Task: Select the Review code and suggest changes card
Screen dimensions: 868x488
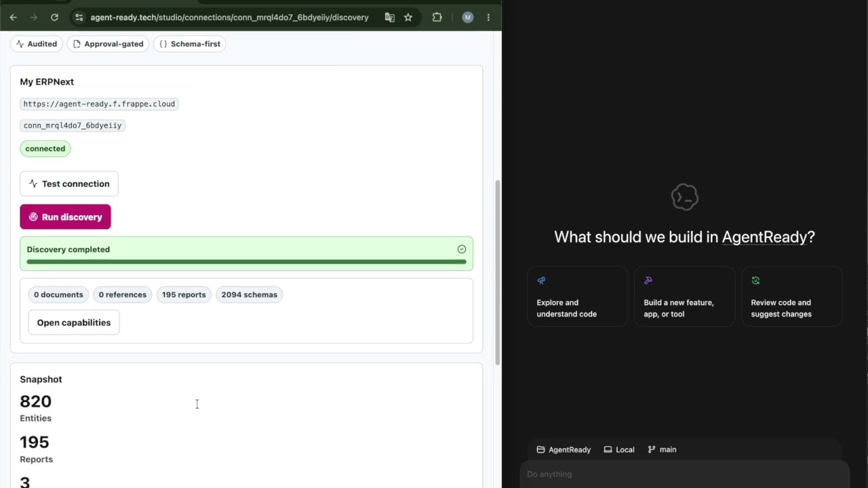Action: pyautogui.click(x=791, y=297)
